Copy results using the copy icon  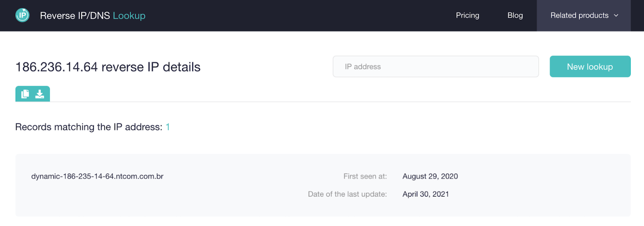click(x=25, y=94)
